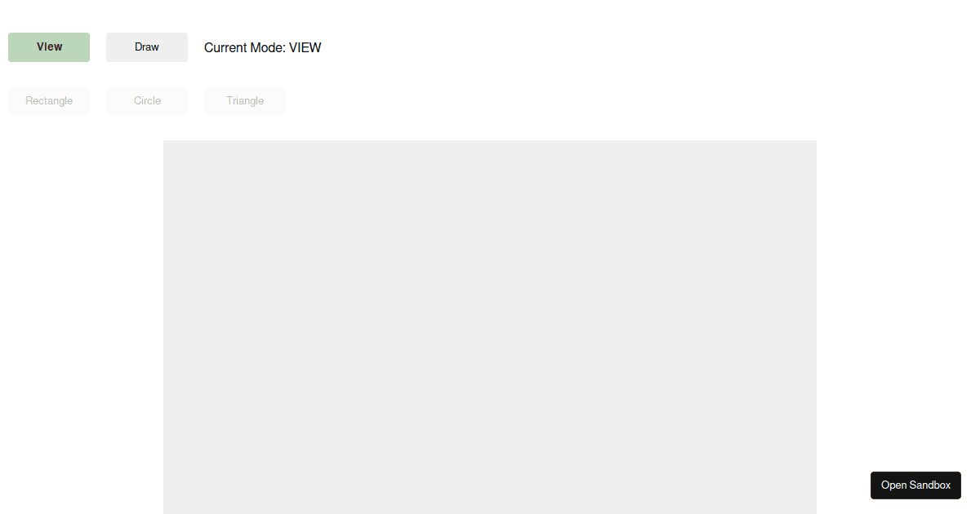Launch Open Sandbox

coord(915,485)
